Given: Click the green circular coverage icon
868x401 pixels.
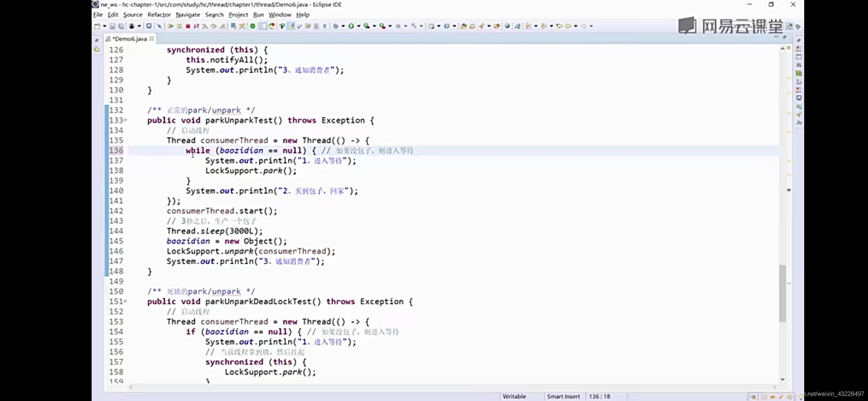Looking at the screenshot, I should tap(253, 26).
